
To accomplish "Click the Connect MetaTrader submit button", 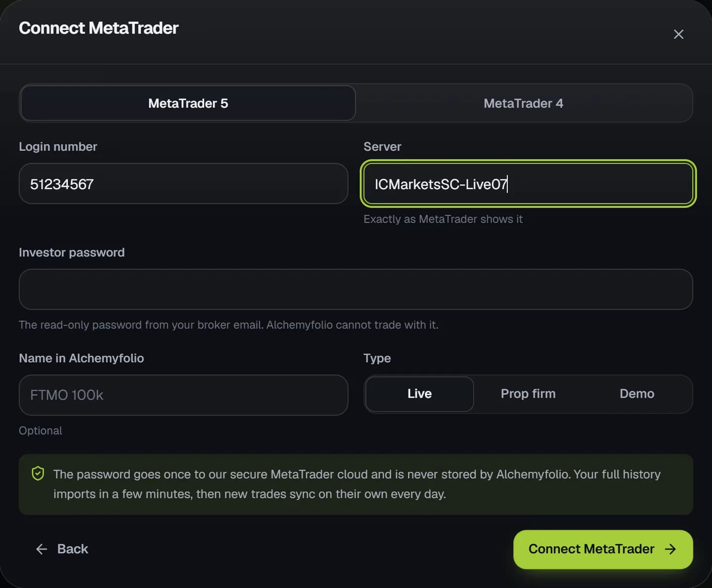I will (x=603, y=549).
